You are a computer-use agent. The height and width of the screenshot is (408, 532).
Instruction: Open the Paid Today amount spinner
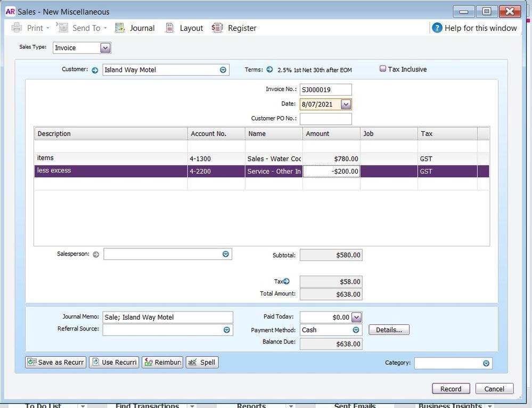[x=356, y=317]
